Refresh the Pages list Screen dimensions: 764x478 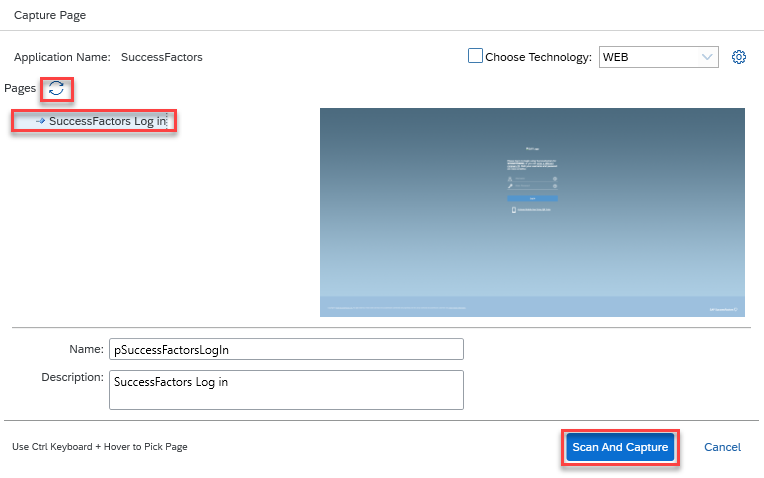57,89
